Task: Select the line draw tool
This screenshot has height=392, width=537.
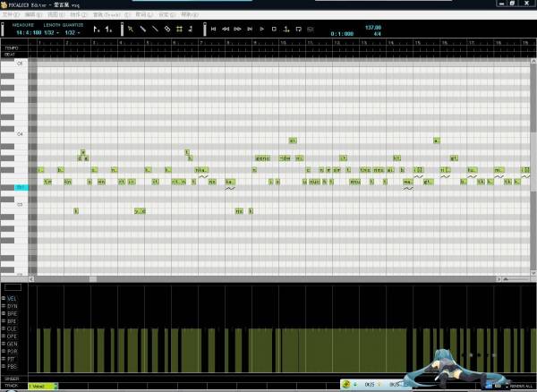Action: 155,30
